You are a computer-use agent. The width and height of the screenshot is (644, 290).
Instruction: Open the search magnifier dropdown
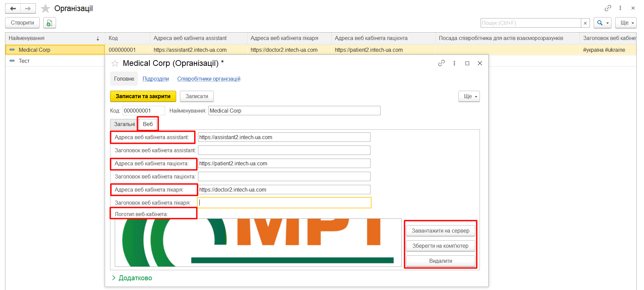pyautogui.click(x=602, y=23)
